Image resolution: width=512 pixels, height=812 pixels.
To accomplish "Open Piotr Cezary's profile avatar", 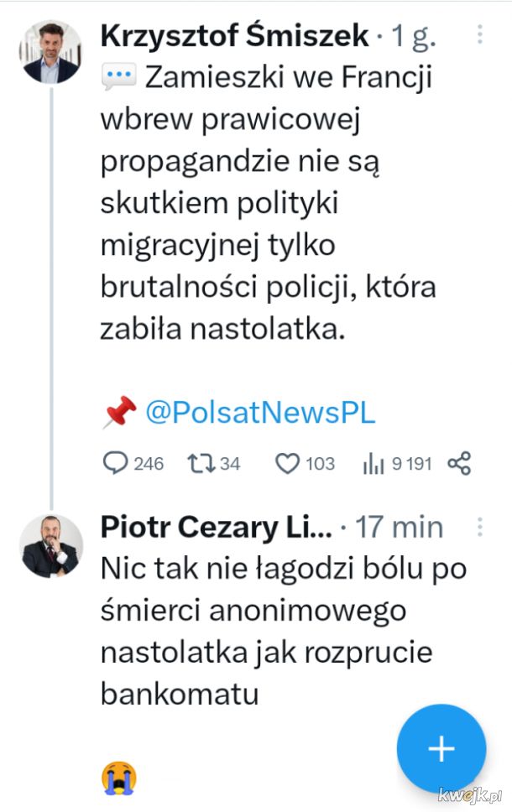I will [x=50, y=546].
